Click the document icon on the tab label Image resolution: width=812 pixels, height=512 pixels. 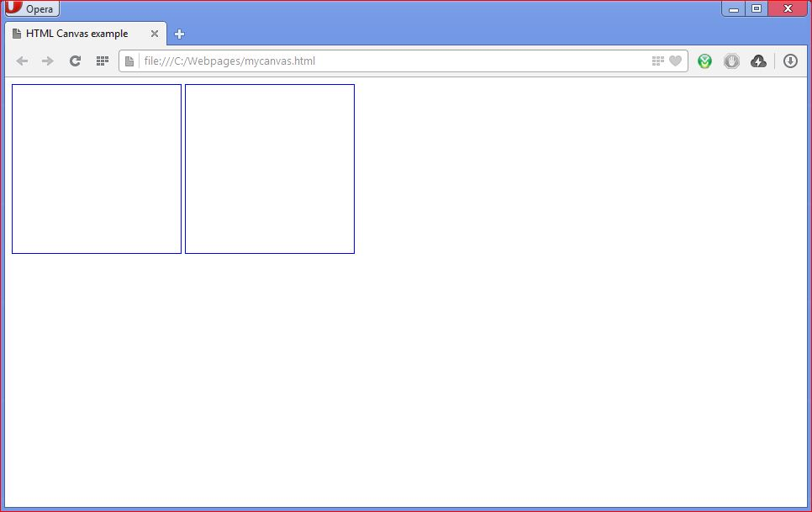15,34
